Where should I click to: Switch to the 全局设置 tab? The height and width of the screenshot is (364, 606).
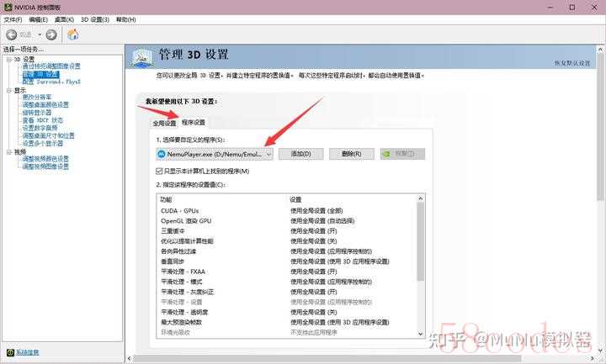coord(164,123)
